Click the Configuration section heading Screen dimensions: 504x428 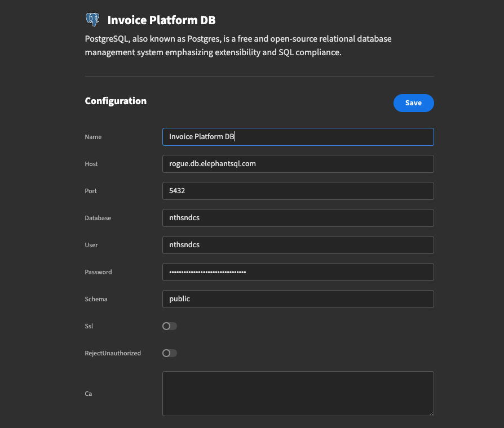pos(116,101)
